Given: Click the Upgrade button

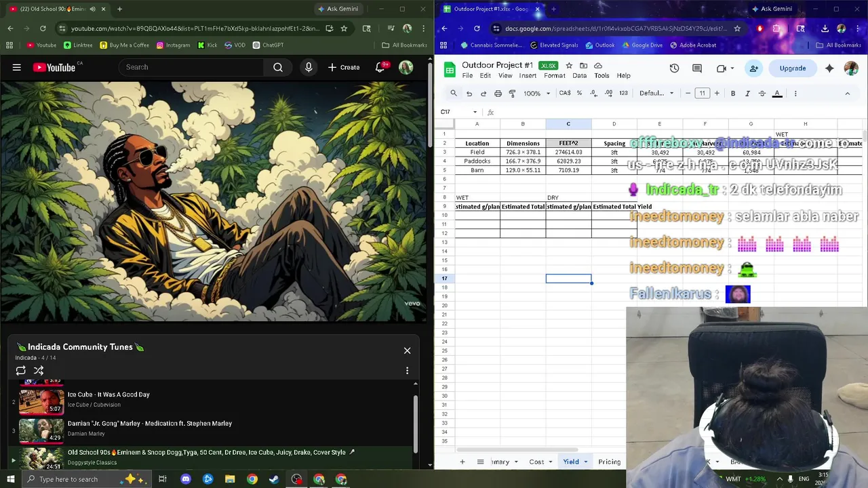Looking at the screenshot, I should [793, 68].
